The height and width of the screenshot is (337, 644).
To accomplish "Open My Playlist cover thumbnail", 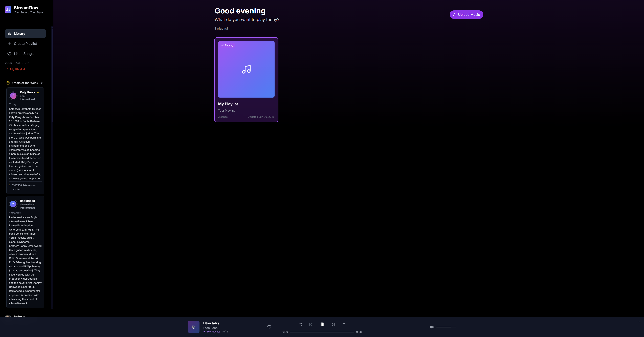I will click(246, 69).
